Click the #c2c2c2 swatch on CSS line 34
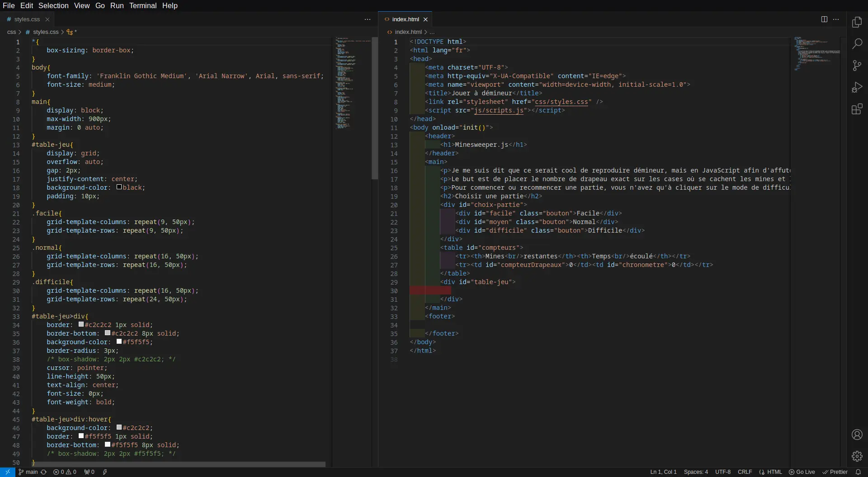The width and height of the screenshot is (868, 477). (81, 324)
